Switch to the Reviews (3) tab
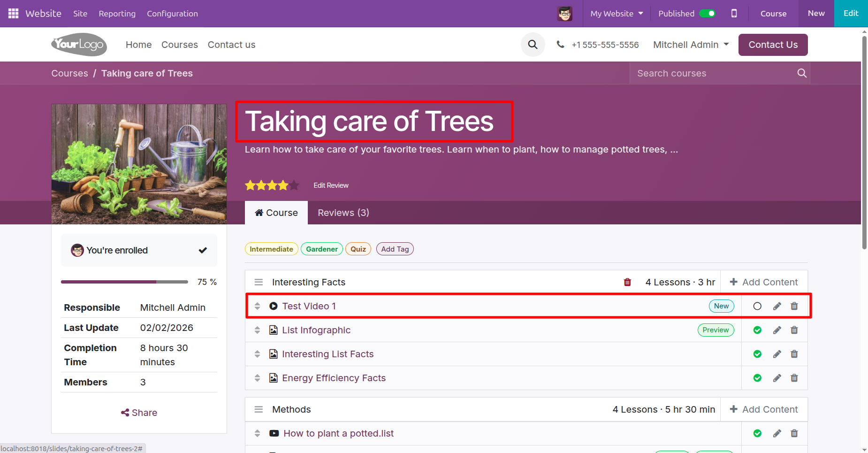The image size is (868, 453). click(x=343, y=213)
